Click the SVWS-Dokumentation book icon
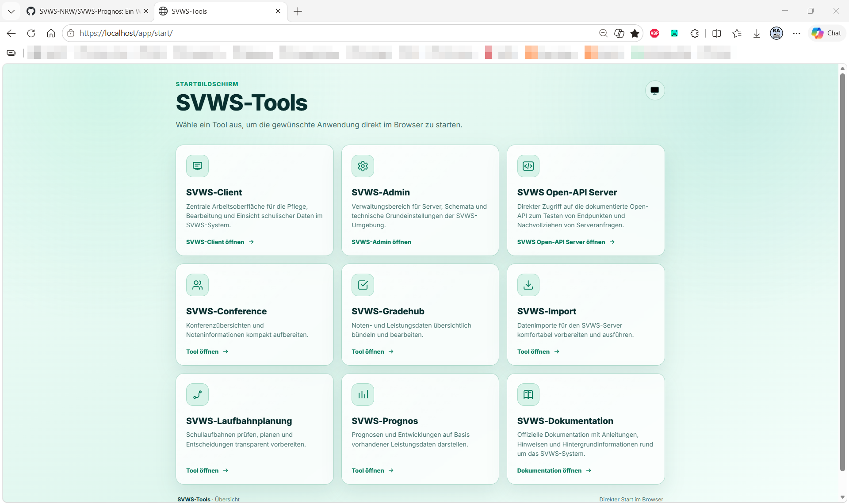 click(528, 394)
